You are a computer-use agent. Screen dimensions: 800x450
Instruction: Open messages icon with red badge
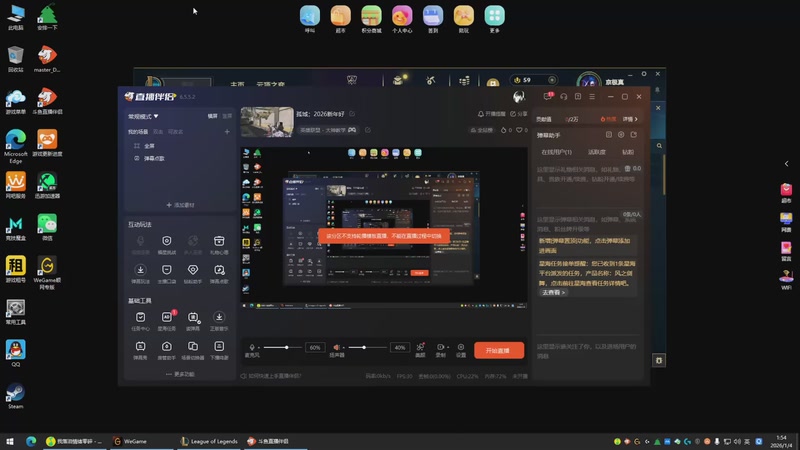pyautogui.click(x=547, y=96)
